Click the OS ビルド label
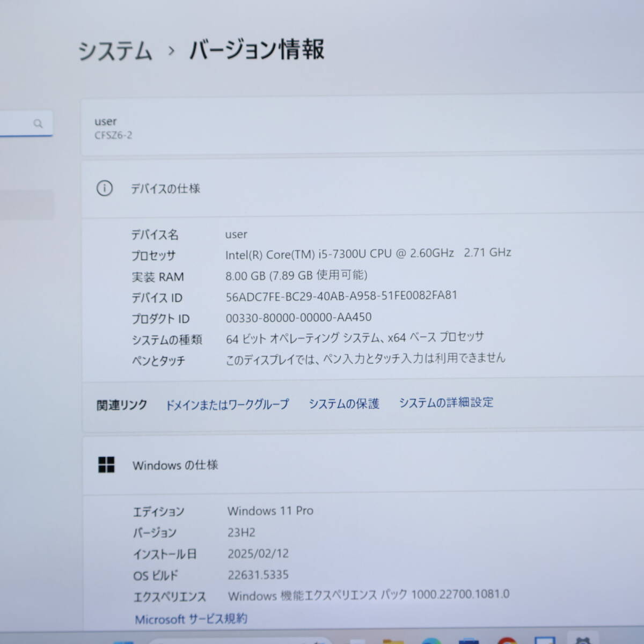644x644 pixels. pos(156,576)
